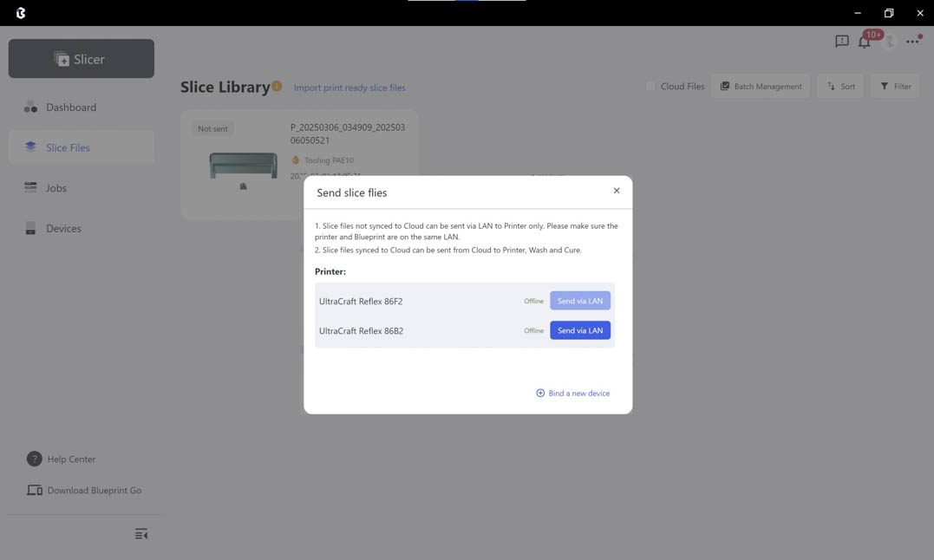Open the Slicer button
Screen dimensions: 934x560
[x=81, y=59]
